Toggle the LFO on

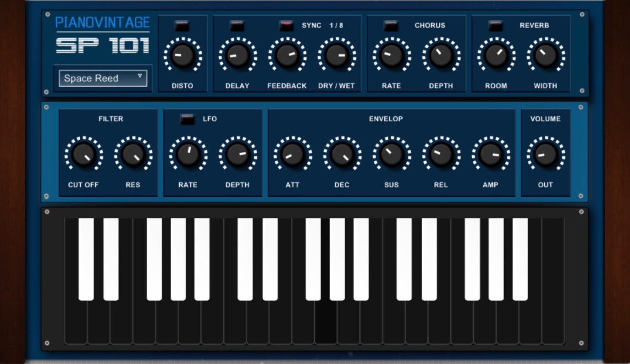[187, 118]
